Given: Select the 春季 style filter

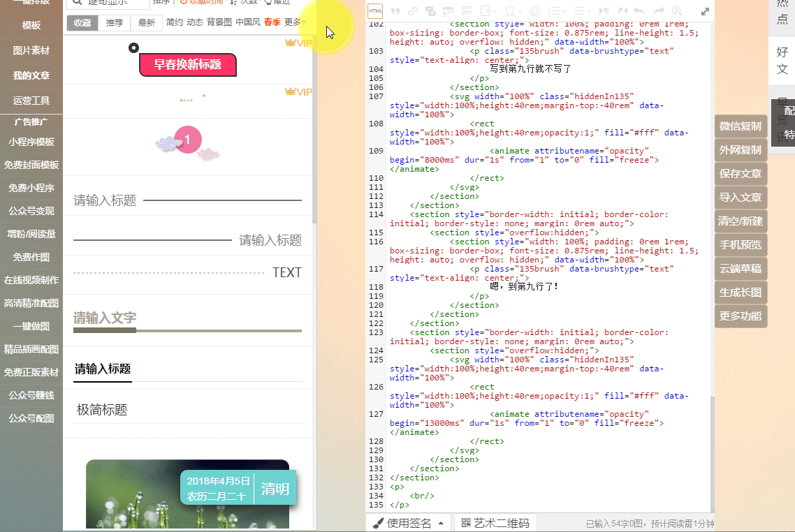Looking at the screenshot, I should coord(272,22).
